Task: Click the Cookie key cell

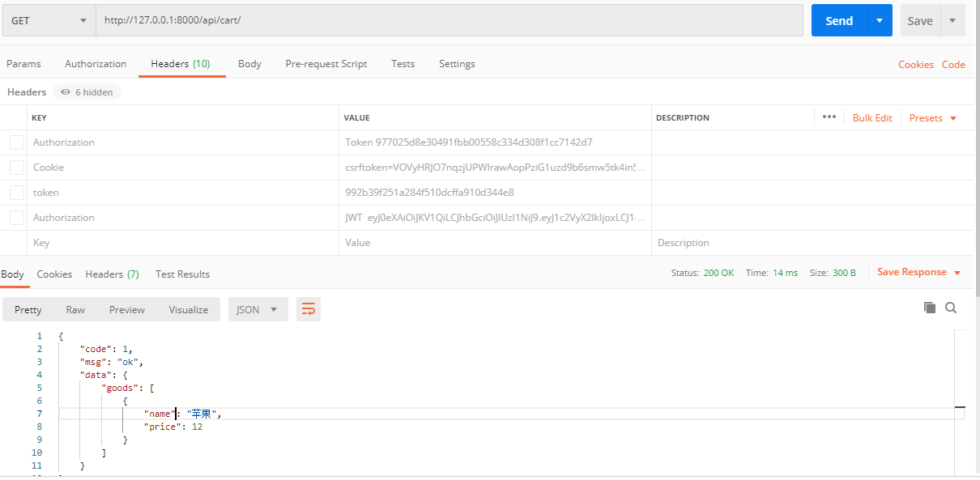Action: (x=183, y=168)
